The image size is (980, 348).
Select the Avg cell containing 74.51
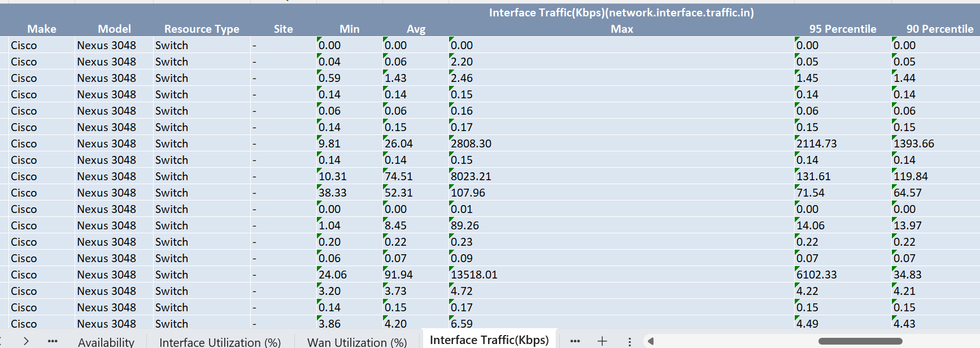[415, 176]
